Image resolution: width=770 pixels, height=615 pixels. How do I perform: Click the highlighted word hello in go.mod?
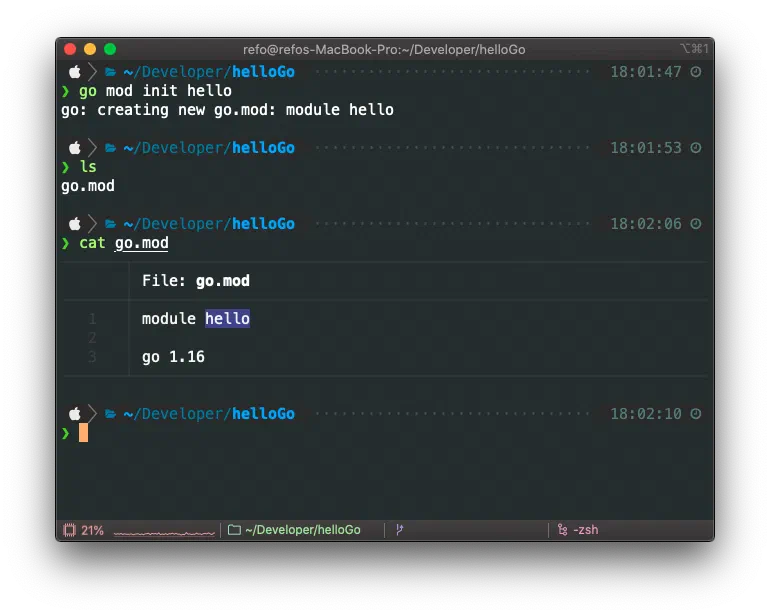point(227,319)
